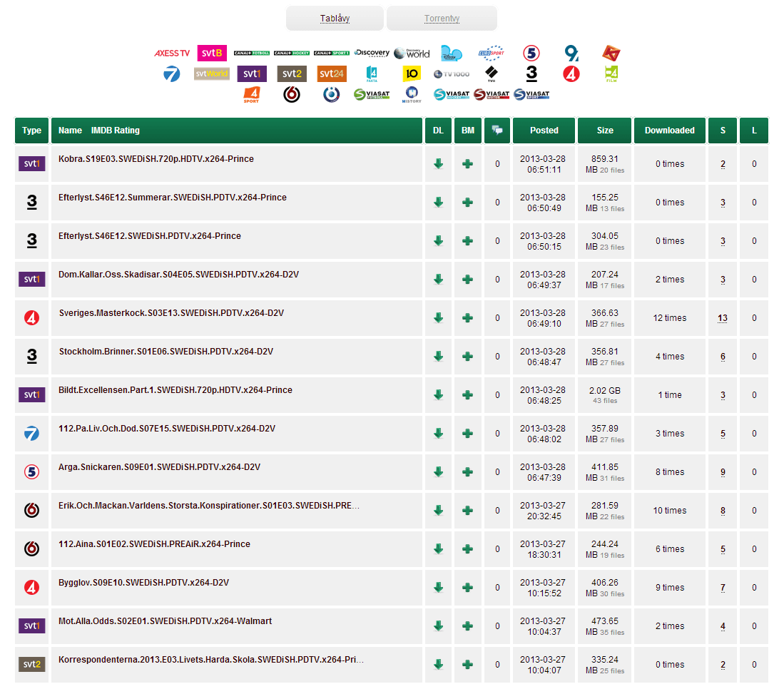
Task: Select the svtB channel logo
Action: (x=212, y=53)
